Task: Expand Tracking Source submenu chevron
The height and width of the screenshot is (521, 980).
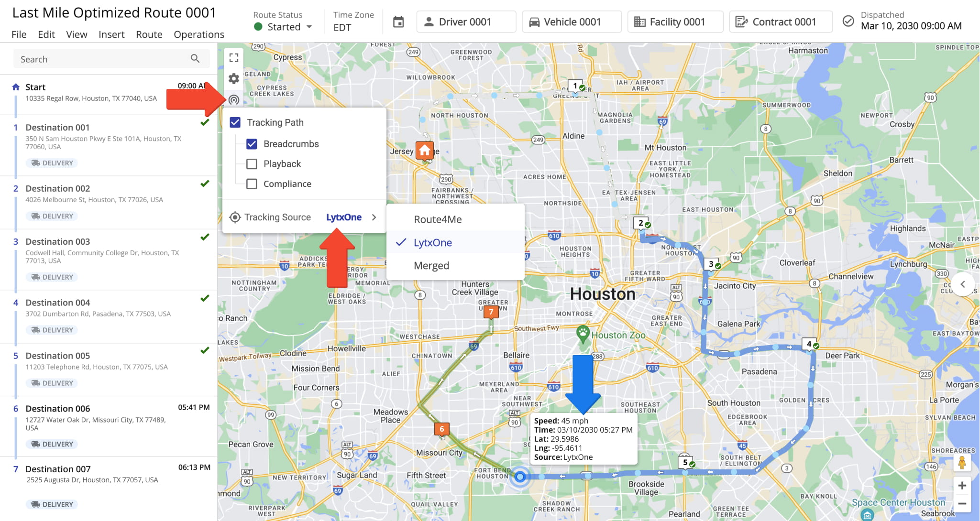Action: pyautogui.click(x=374, y=217)
